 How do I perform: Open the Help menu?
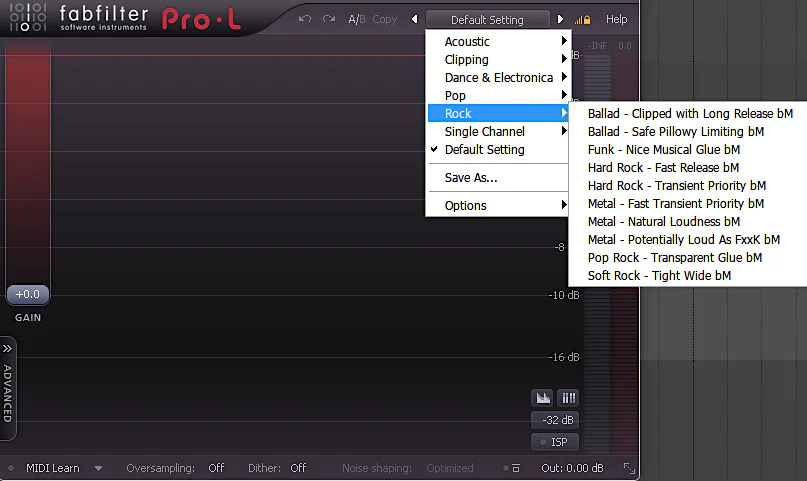[616, 20]
